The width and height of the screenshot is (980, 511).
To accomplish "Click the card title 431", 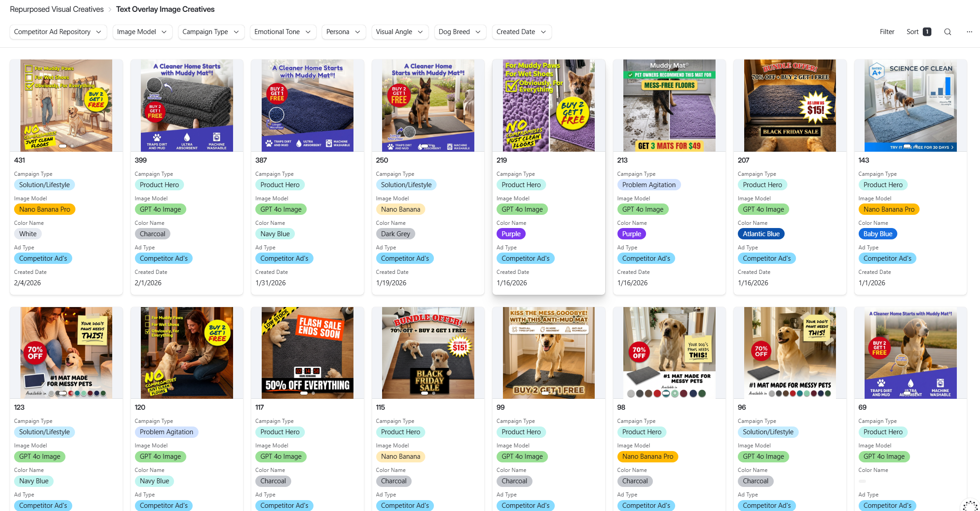I will 20,160.
